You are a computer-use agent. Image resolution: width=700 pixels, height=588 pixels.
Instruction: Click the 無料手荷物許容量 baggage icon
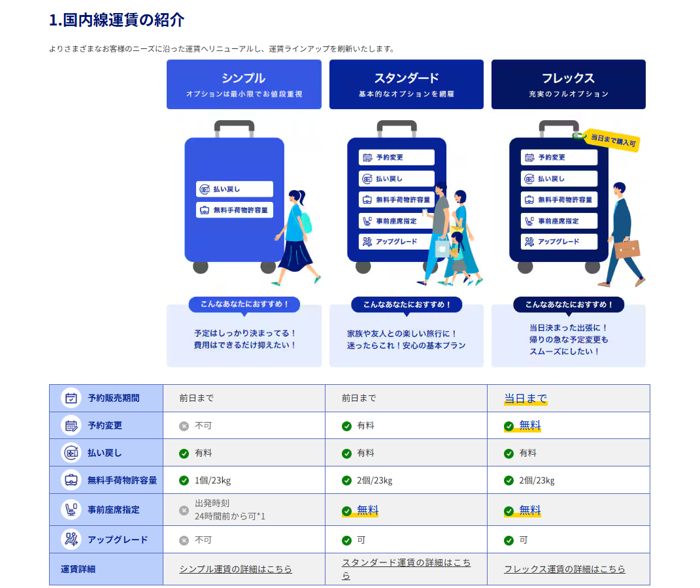point(71,480)
